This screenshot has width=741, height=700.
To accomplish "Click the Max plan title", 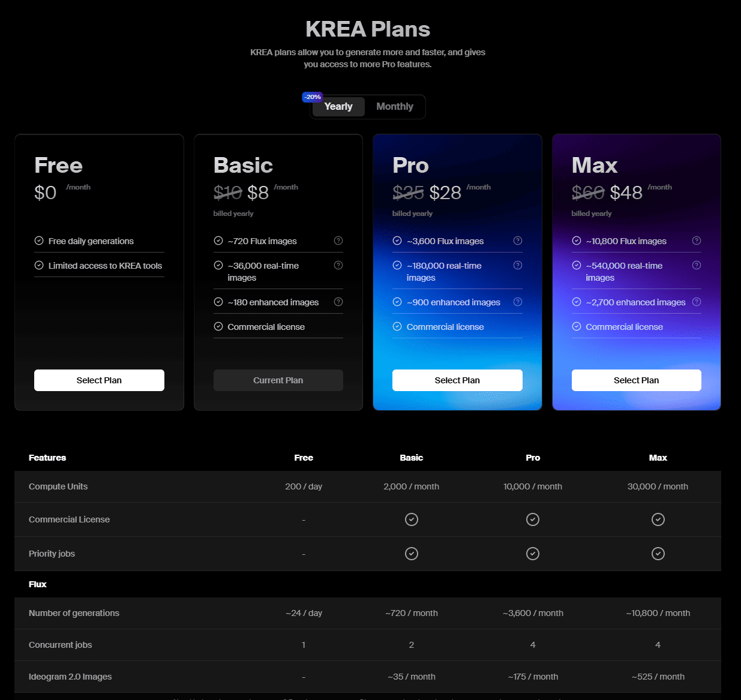I will click(595, 165).
